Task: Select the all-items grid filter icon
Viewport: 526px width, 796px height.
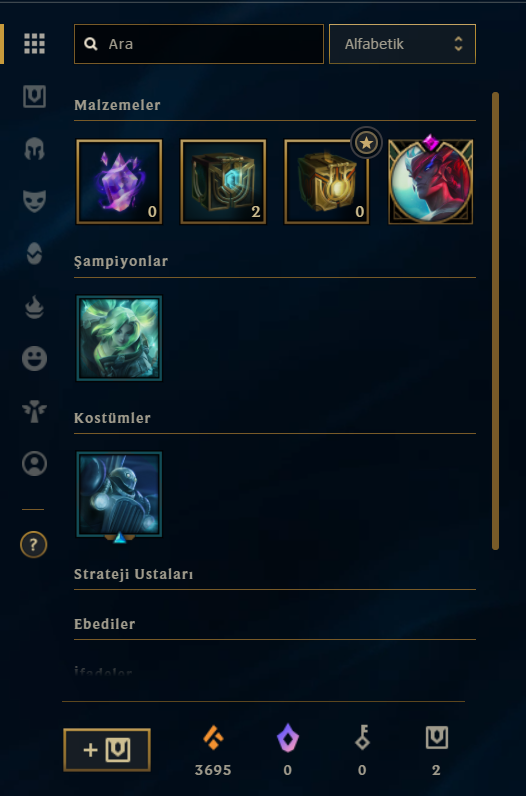Action: (x=35, y=44)
